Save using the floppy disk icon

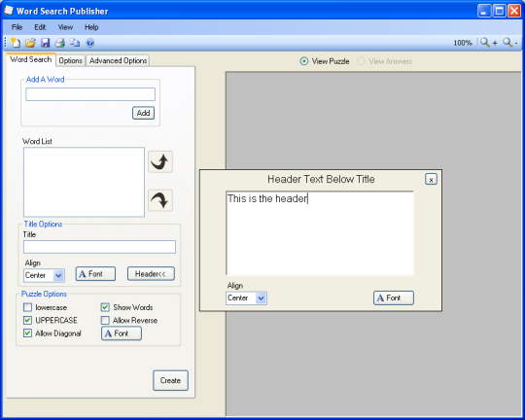click(x=45, y=43)
